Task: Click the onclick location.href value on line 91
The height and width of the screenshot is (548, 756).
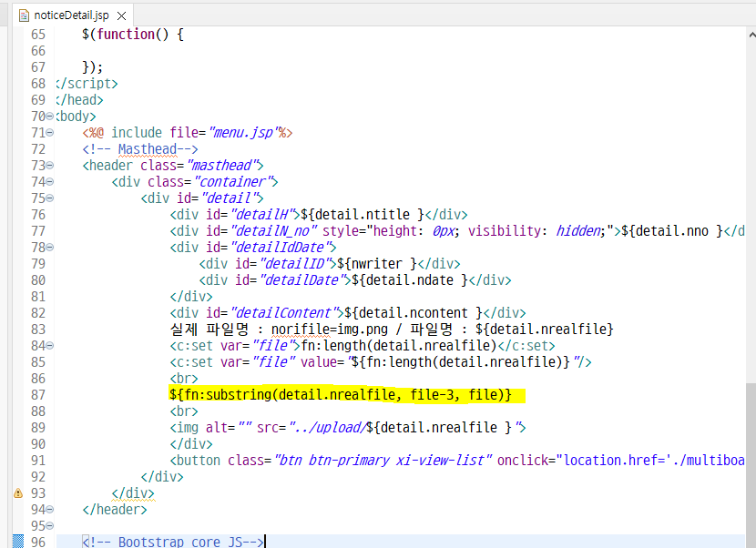Action: [x=650, y=461]
